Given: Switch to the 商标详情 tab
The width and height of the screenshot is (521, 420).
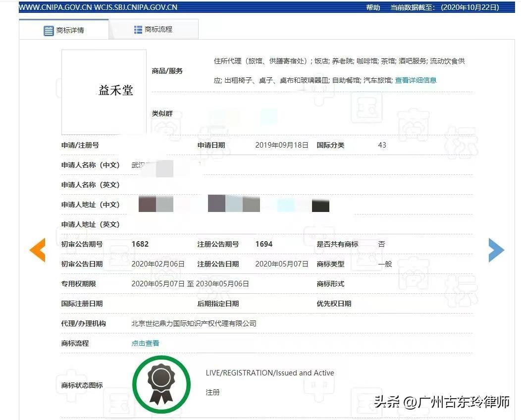Looking at the screenshot, I should (x=64, y=30).
